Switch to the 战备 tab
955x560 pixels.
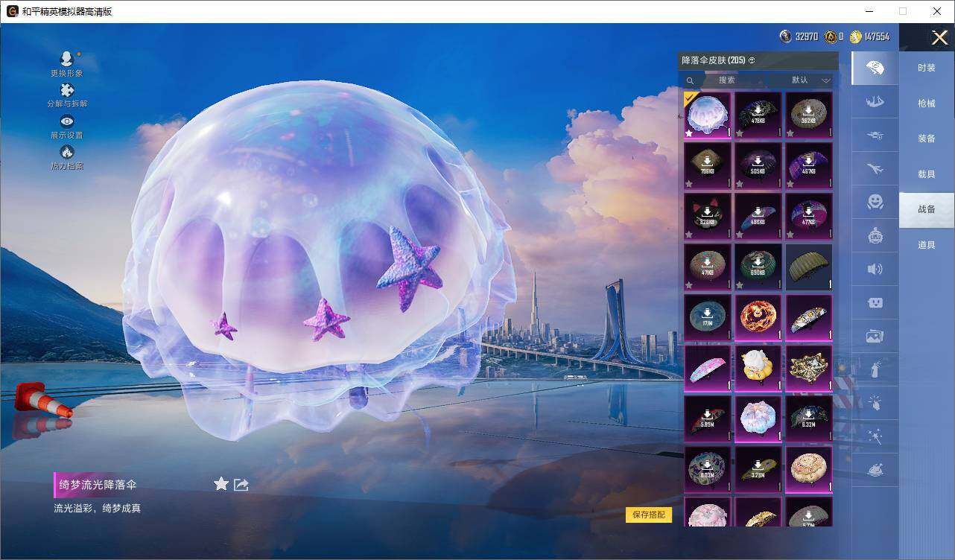[927, 209]
